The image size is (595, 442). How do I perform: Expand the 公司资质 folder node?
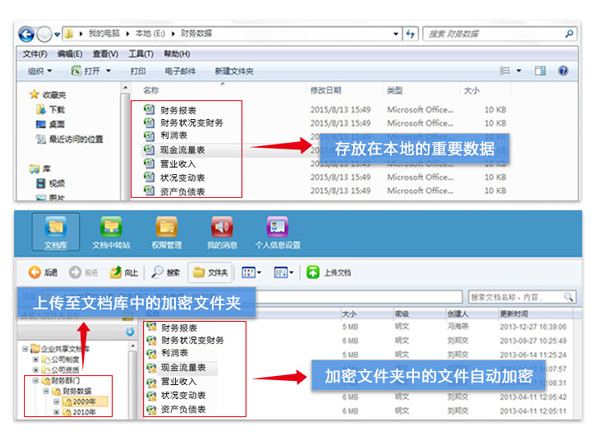point(36,370)
